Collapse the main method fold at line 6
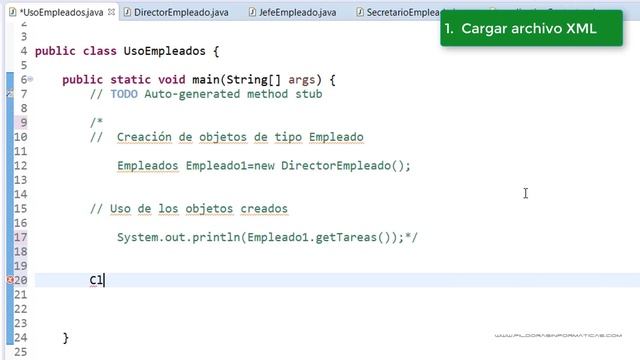Viewport: 640px width, 360px height. click(x=30, y=79)
